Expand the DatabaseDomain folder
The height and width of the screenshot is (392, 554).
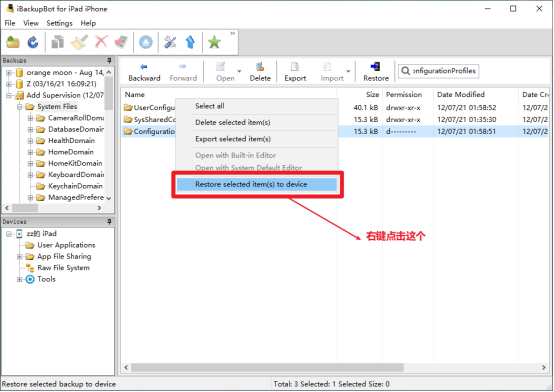tap(31, 129)
